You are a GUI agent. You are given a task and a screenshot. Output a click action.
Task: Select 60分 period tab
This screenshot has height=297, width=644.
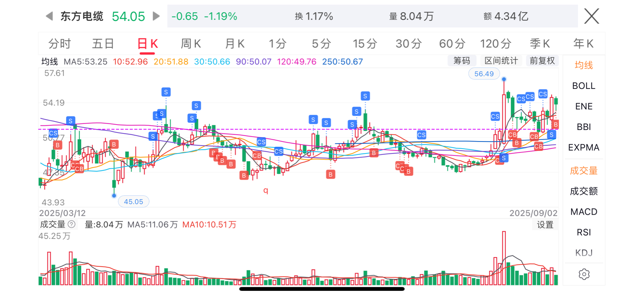452,44
